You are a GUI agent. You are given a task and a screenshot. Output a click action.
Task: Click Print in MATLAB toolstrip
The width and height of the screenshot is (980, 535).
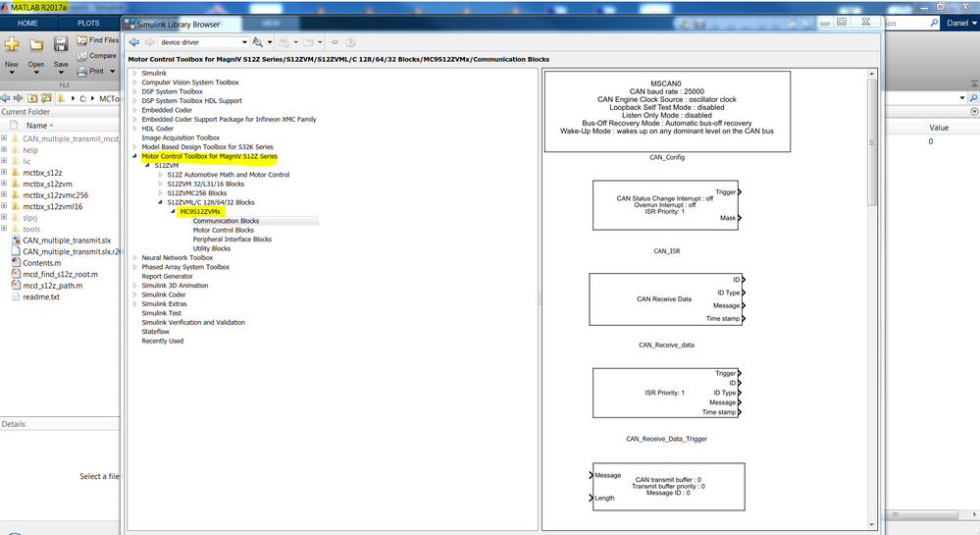[x=90, y=72]
